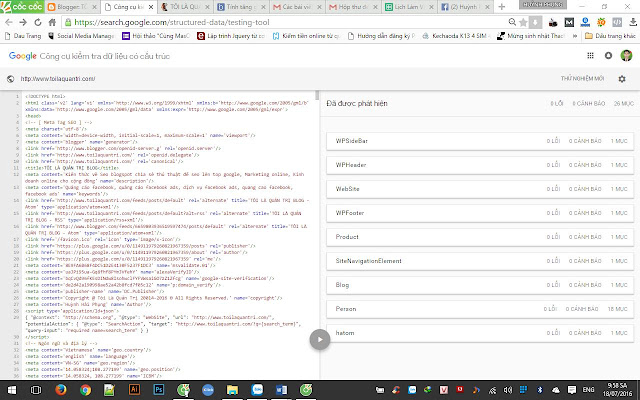640x400 pixels.
Task: Go back to the previous page
Action: [9, 22]
